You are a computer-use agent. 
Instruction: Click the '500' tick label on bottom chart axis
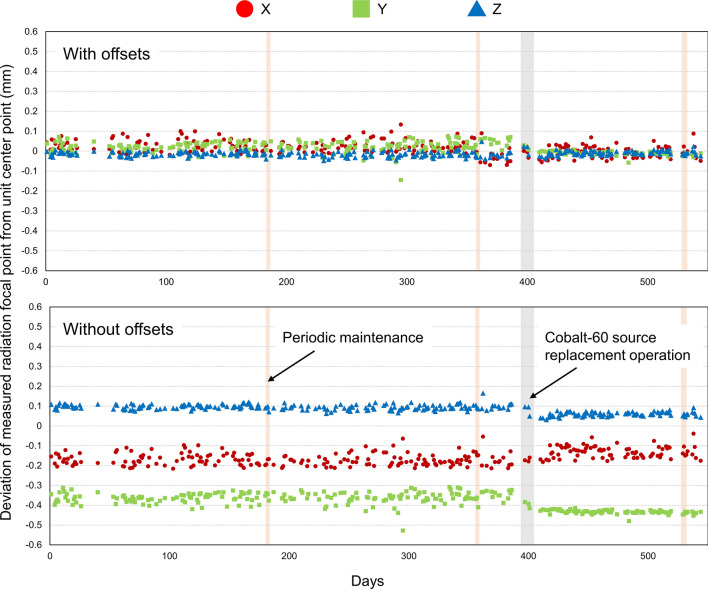(648, 556)
